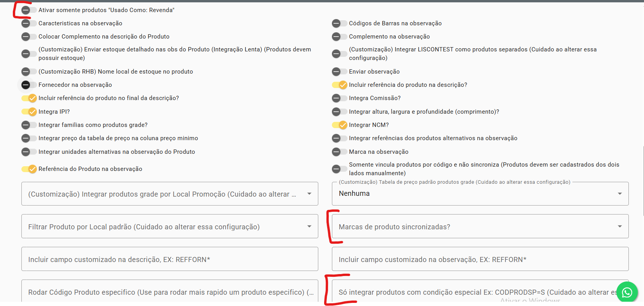Enable "Ativar somente produtos Usado Como: Revenda"

point(29,10)
